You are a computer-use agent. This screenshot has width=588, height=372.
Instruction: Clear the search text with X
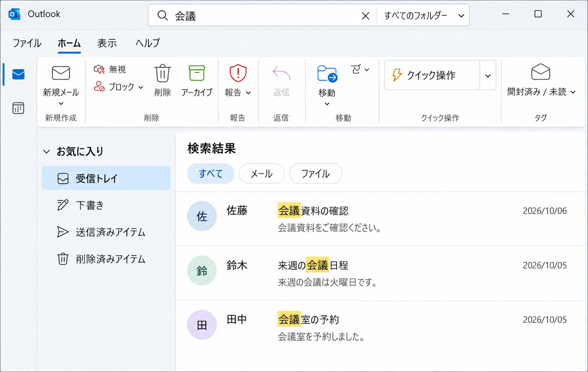[x=366, y=16]
